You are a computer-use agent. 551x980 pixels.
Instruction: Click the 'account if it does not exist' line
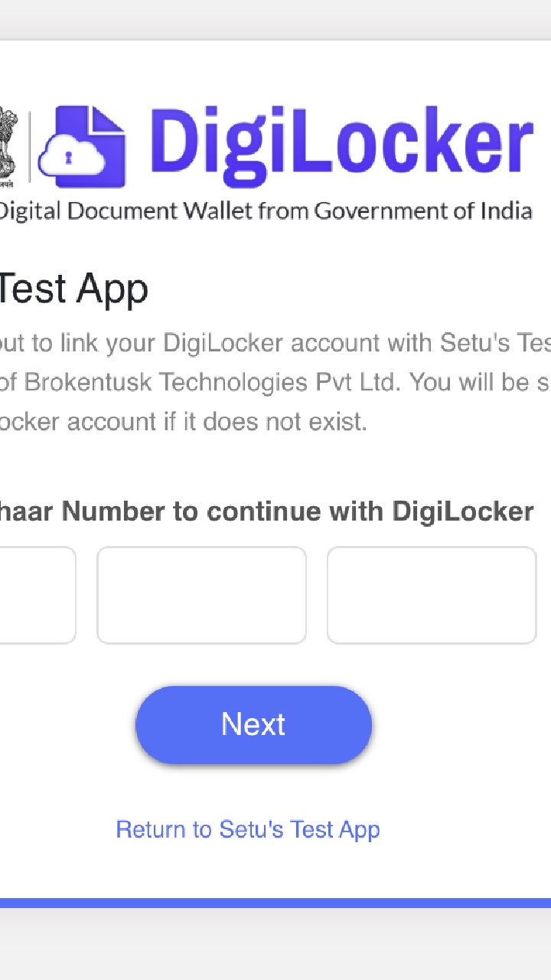pyautogui.click(x=184, y=422)
